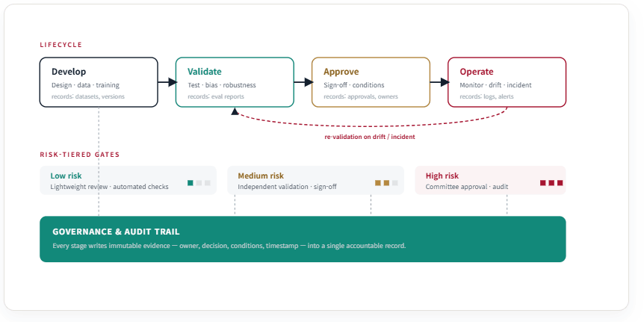Viewport: 644px width, 322px height.
Task: Click 'Test · bias · robustness' text
Action: (222, 85)
